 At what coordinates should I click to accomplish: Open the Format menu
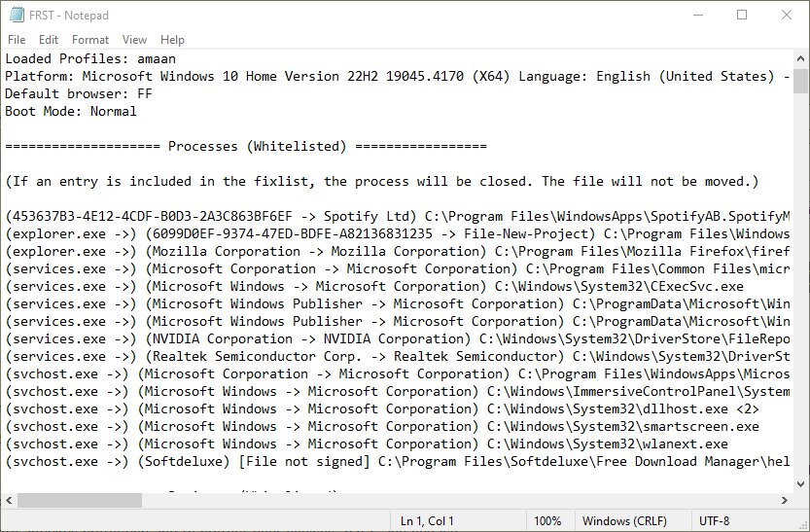pyautogui.click(x=90, y=40)
